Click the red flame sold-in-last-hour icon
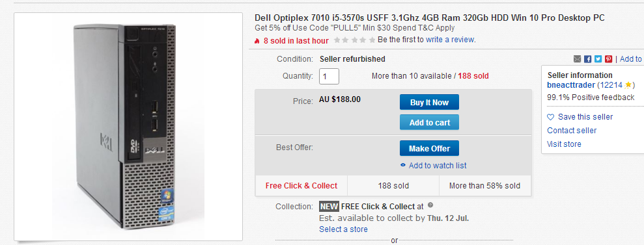 [257, 40]
